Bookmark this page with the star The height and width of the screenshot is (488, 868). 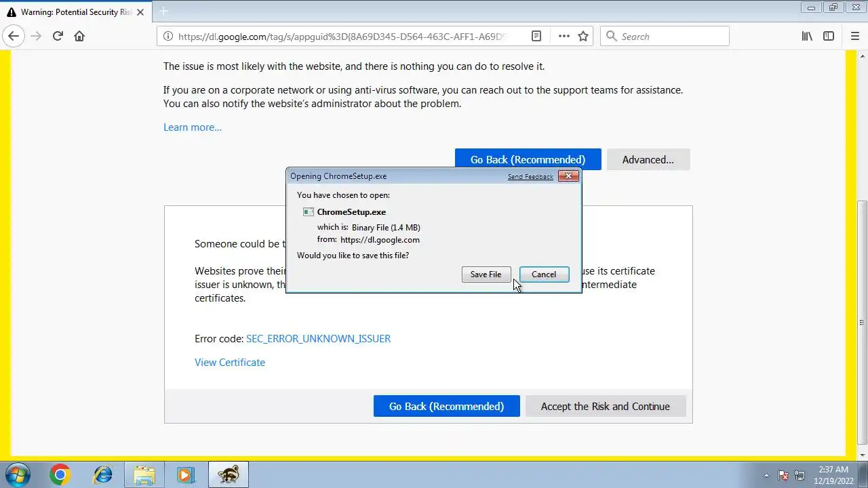click(583, 37)
